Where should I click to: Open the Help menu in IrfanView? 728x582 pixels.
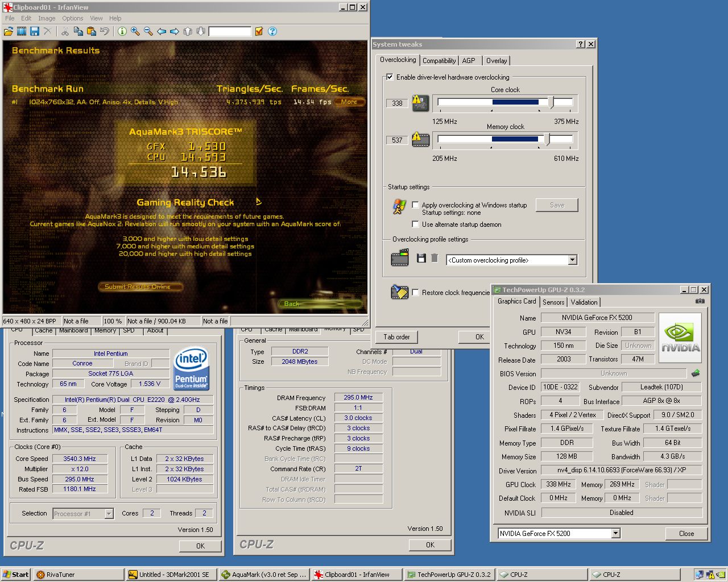(x=115, y=18)
